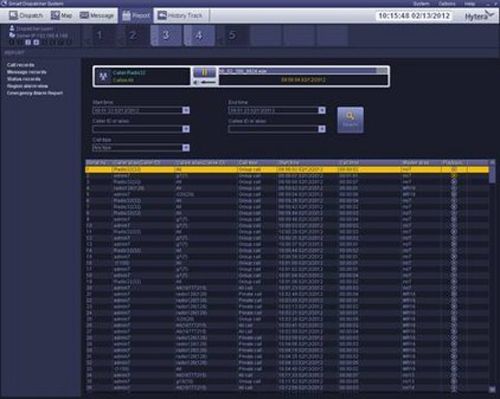Open Emergency Alarm Report
500x399 pixels.
tap(35, 93)
